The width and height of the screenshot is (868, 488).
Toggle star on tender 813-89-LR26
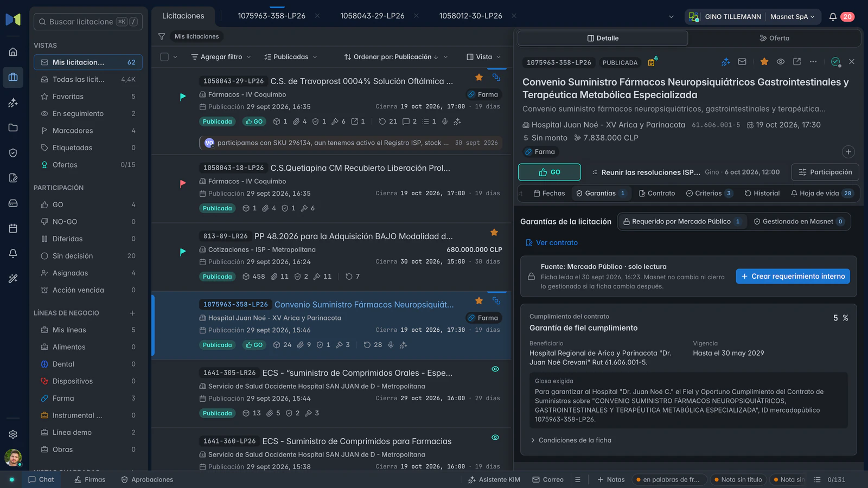[x=494, y=233]
